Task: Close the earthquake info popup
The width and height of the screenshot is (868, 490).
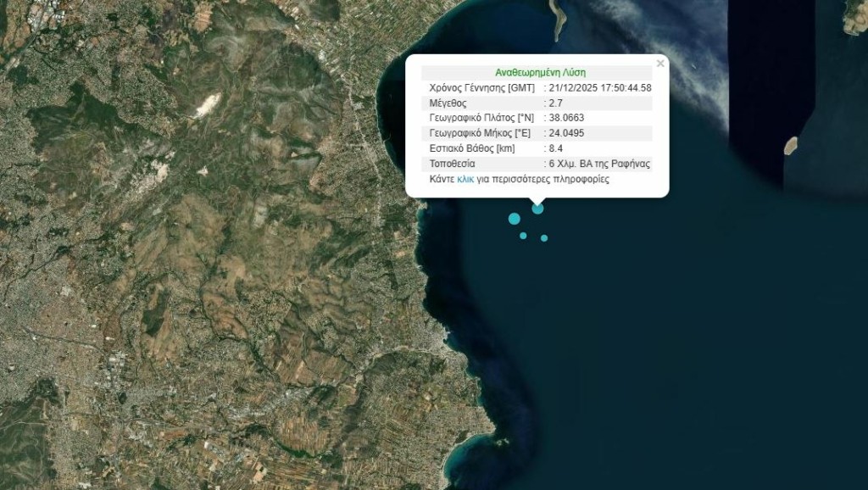Action: tap(660, 64)
